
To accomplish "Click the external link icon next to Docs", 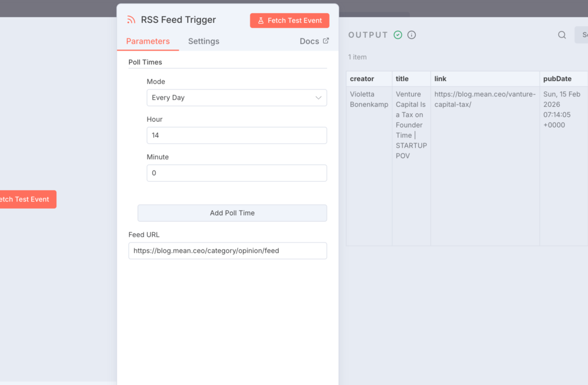I will coord(326,41).
